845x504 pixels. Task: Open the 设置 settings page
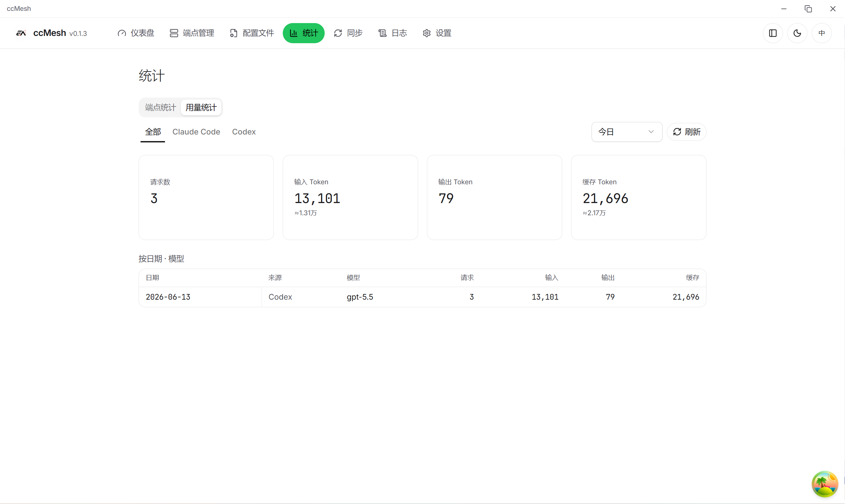(x=437, y=33)
